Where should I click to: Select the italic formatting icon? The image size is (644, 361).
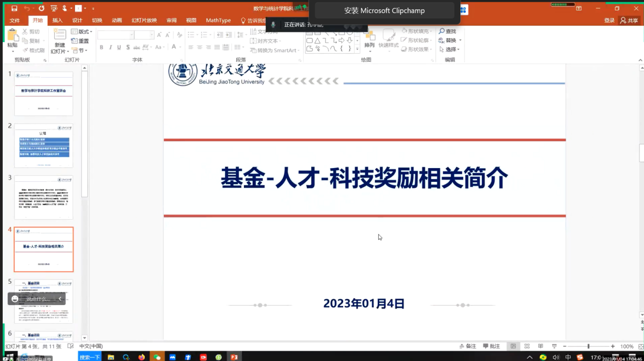click(111, 47)
